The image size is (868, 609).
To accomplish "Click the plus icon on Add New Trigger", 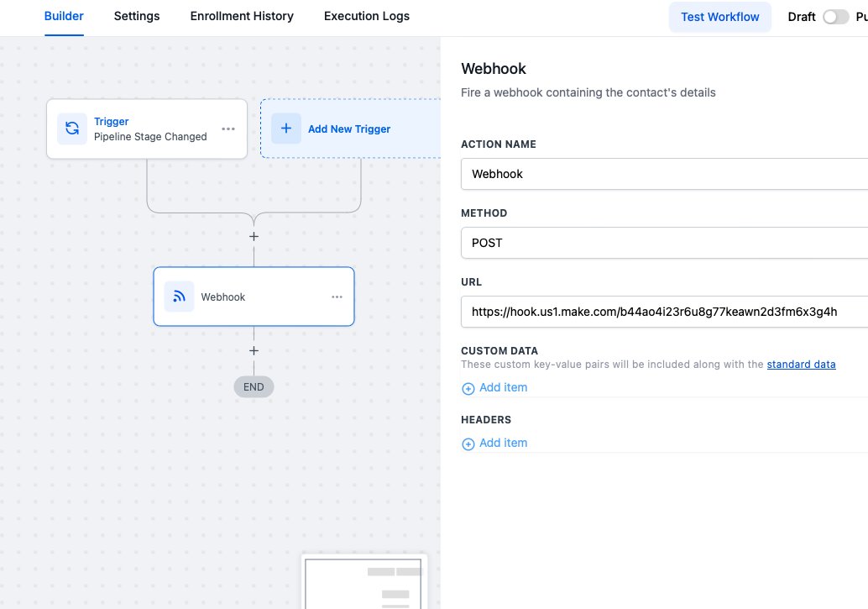I will coord(286,129).
